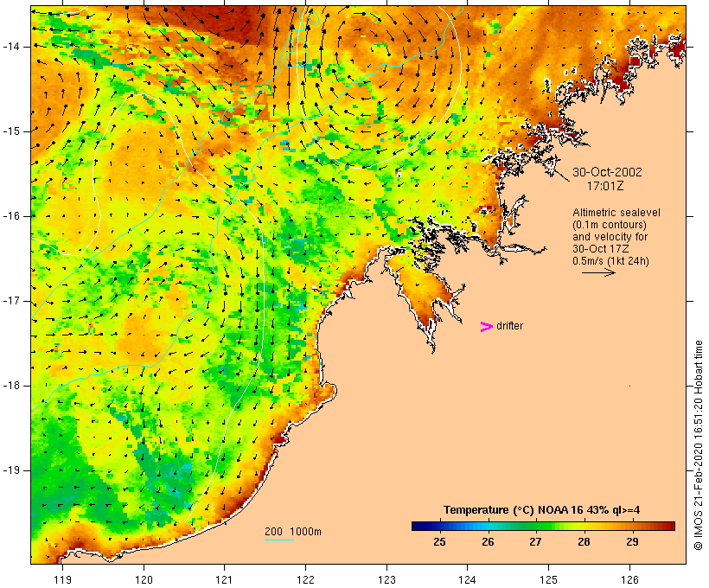709x588 pixels.
Task: Click the longitude label '125'
Action: coord(548,579)
